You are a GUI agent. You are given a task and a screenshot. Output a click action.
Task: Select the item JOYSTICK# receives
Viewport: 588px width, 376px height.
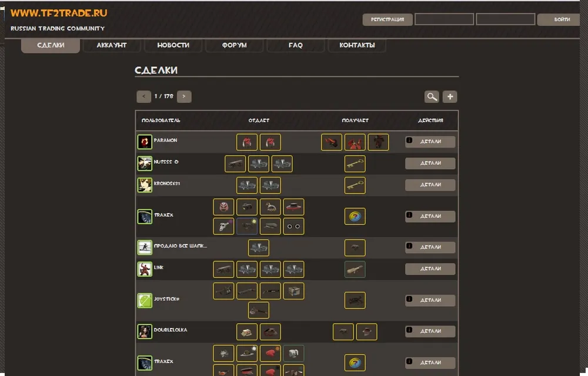[x=355, y=300]
